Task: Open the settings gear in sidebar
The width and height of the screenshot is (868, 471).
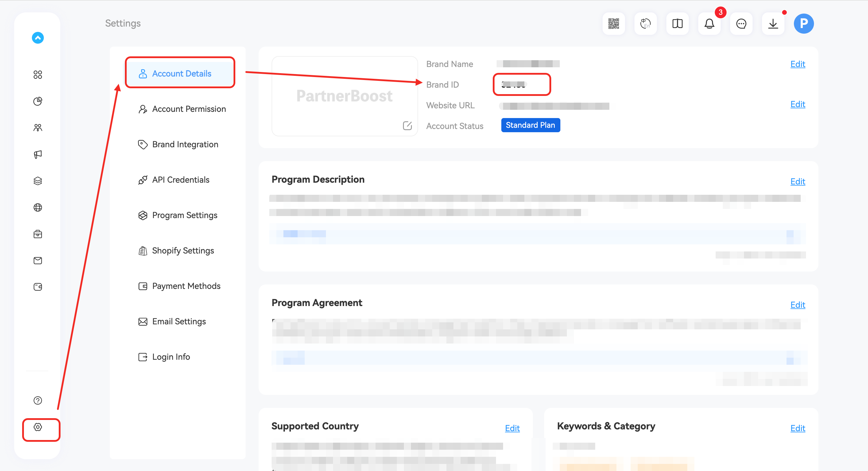Action: (x=38, y=427)
